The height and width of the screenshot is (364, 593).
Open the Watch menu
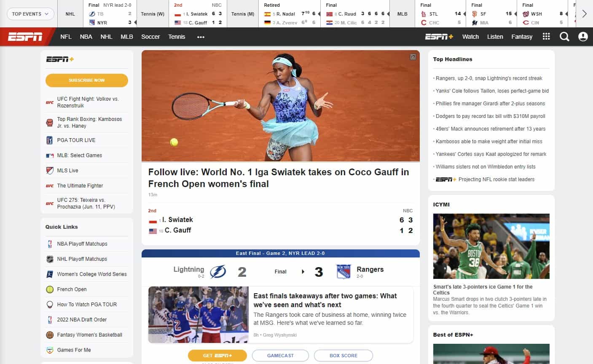470,37
